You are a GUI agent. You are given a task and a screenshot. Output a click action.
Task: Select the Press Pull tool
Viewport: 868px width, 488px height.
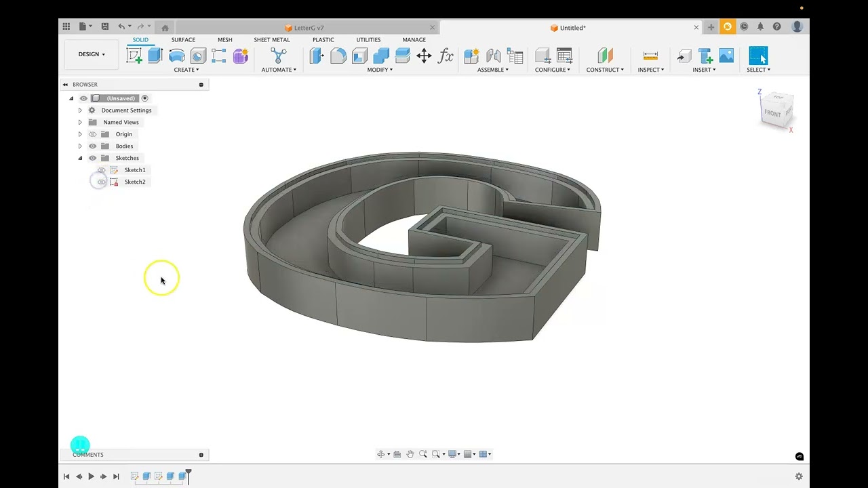point(317,56)
